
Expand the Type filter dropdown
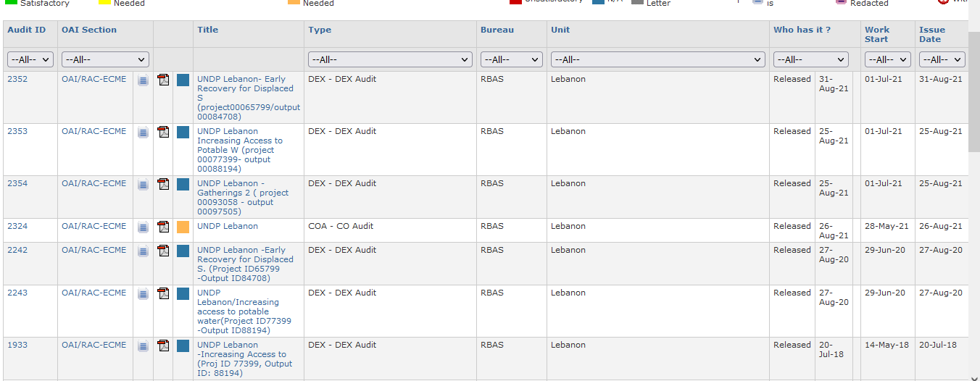(x=391, y=59)
